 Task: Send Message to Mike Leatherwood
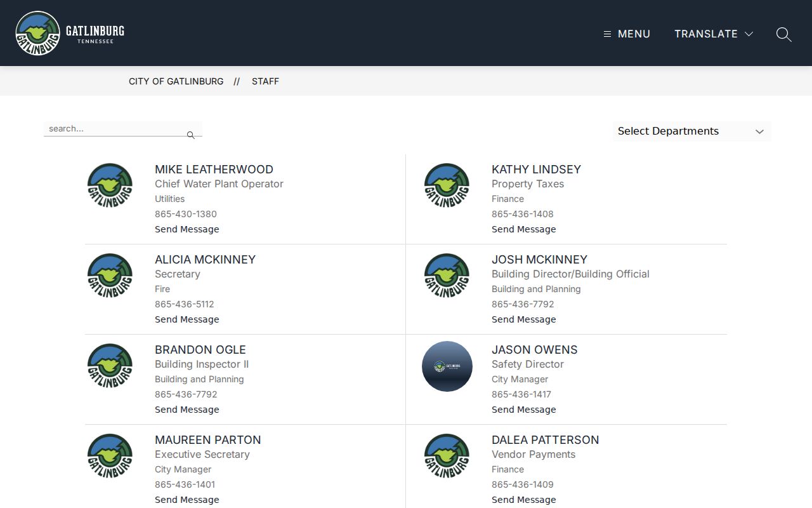point(187,229)
